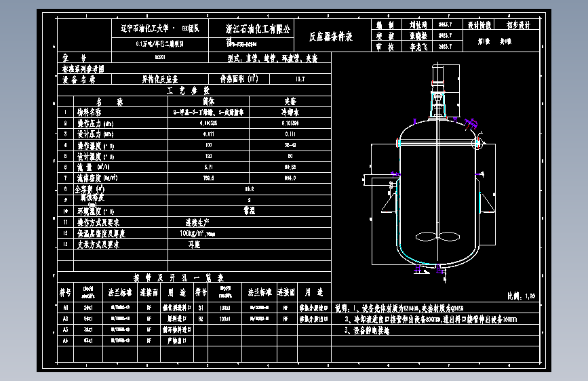The width and height of the screenshot is (588, 381).
Task: Click the motor housing atop the reactor
Action: (438, 72)
